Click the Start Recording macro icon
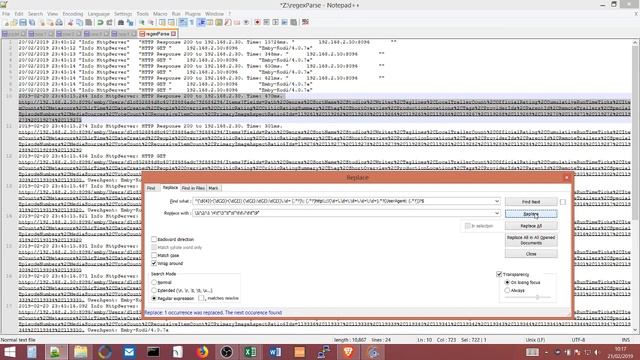The height and width of the screenshot is (360, 640). point(257,22)
